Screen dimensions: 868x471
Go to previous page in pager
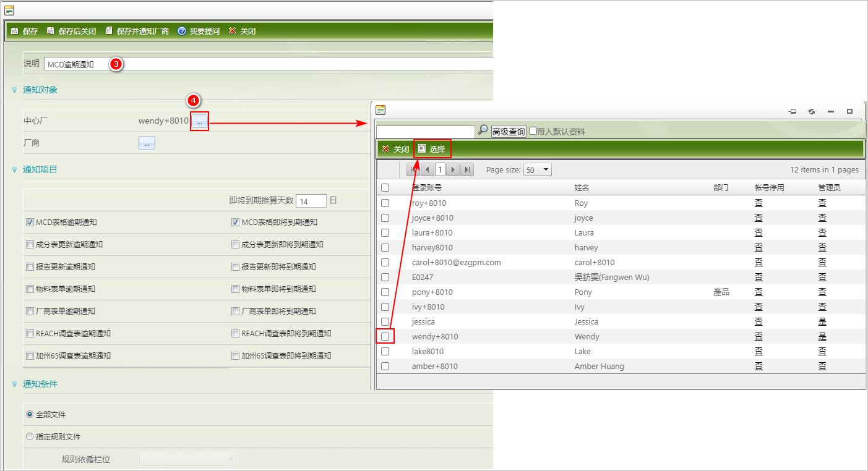(x=427, y=169)
